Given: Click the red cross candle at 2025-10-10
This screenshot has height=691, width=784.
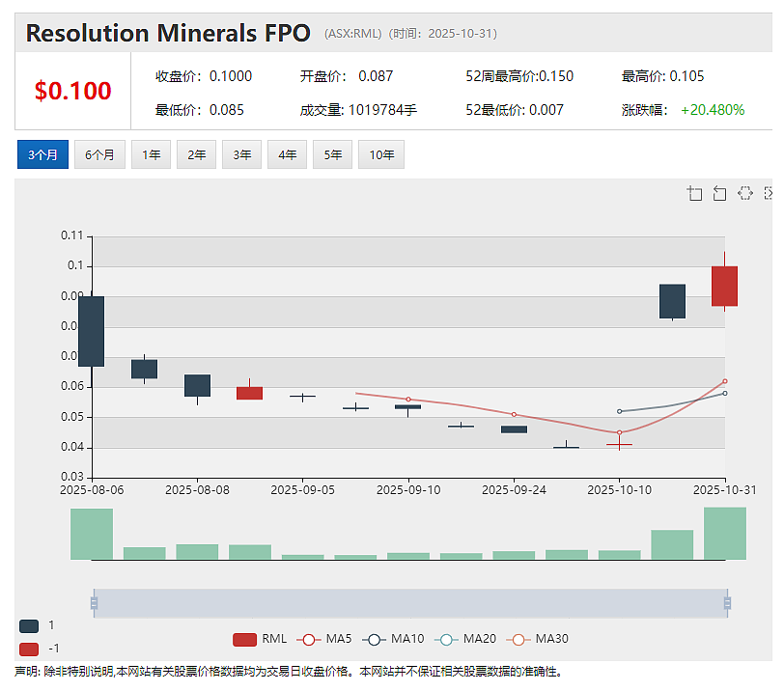Looking at the screenshot, I should (620, 444).
